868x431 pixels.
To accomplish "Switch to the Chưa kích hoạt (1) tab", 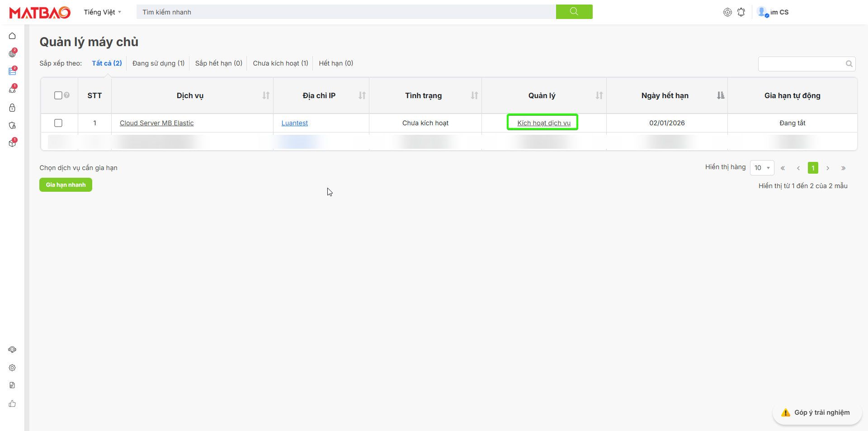I will click(x=280, y=63).
